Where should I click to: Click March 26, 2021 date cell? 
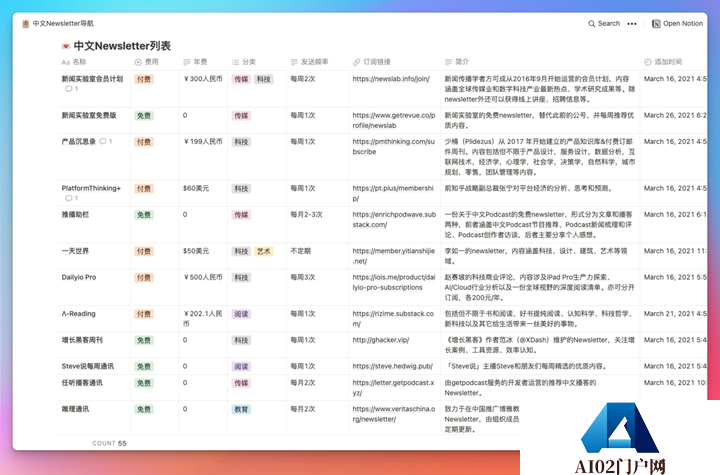pos(675,115)
